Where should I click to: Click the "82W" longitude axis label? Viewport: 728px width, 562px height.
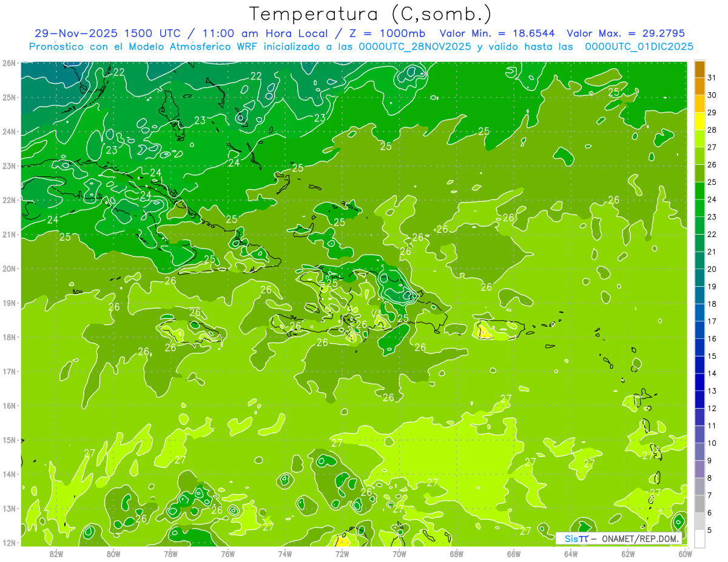(56, 554)
